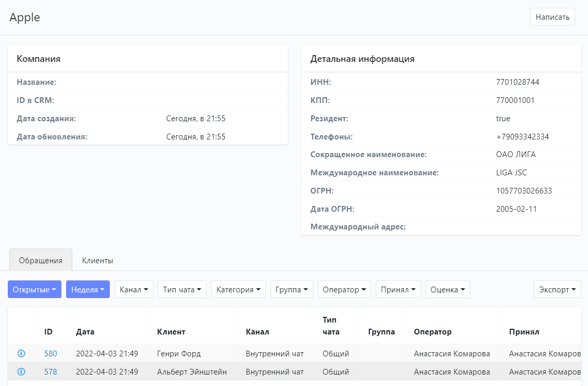The height and width of the screenshot is (386, 588).
Task: Click the Клиент column header
Action: pos(171,332)
